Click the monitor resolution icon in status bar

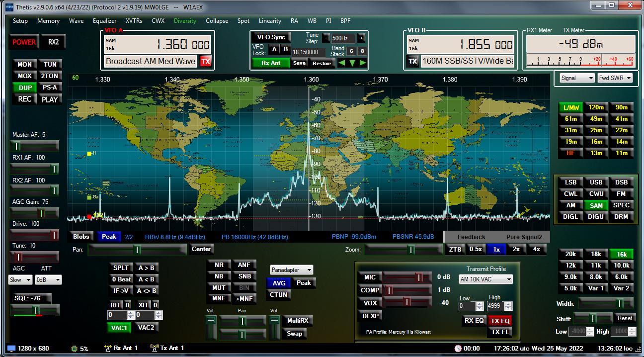point(11,349)
